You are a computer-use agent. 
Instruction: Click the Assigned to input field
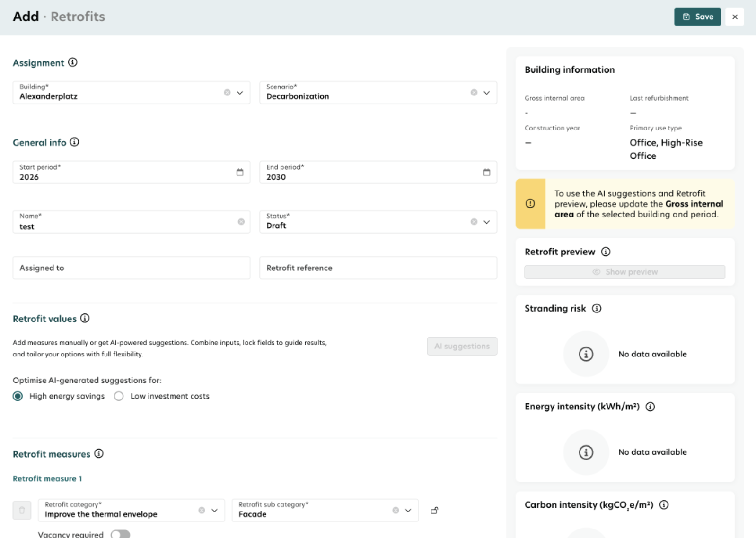pyautogui.click(x=132, y=268)
